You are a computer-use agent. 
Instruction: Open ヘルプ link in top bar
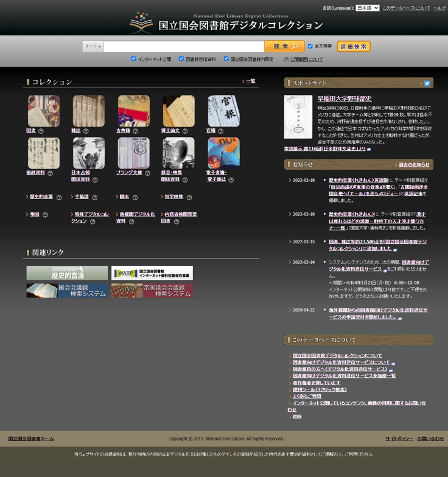pos(439,8)
